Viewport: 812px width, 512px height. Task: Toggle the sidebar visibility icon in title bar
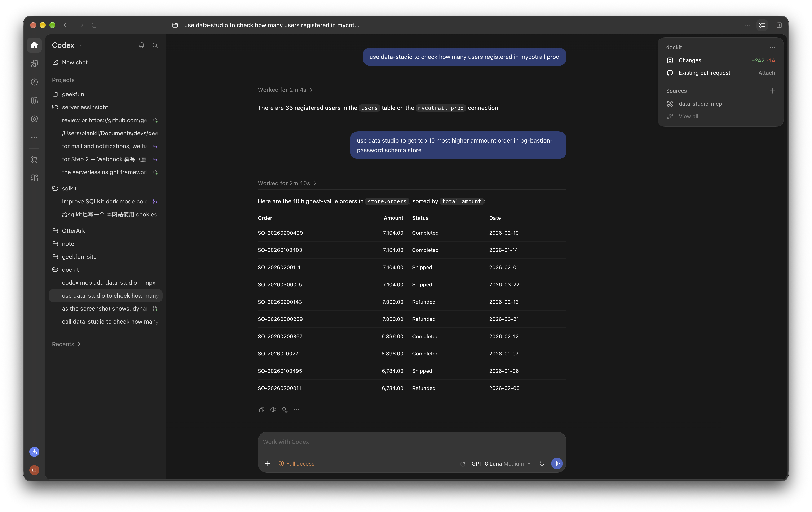click(x=95, y=25)
